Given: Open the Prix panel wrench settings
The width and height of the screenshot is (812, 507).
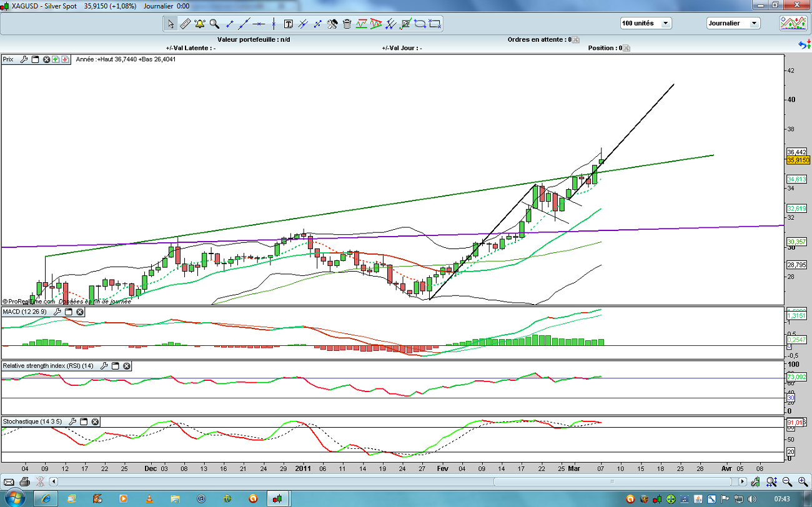Looking at the screenshot, I should click(x=24, y=59).
